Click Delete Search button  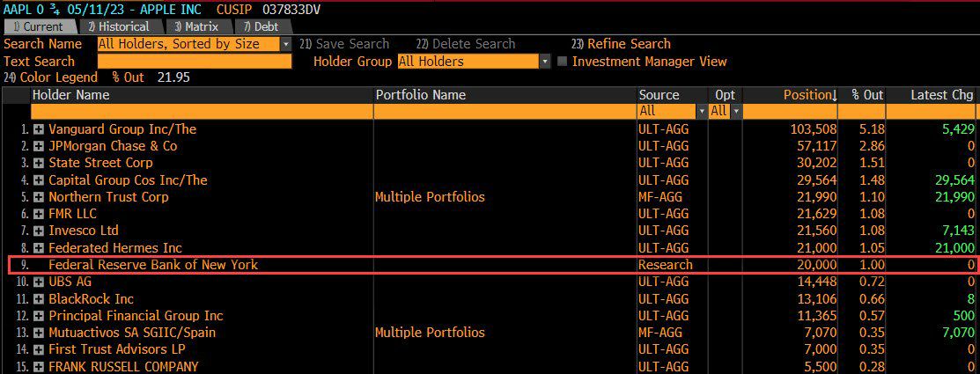[466, 44]
